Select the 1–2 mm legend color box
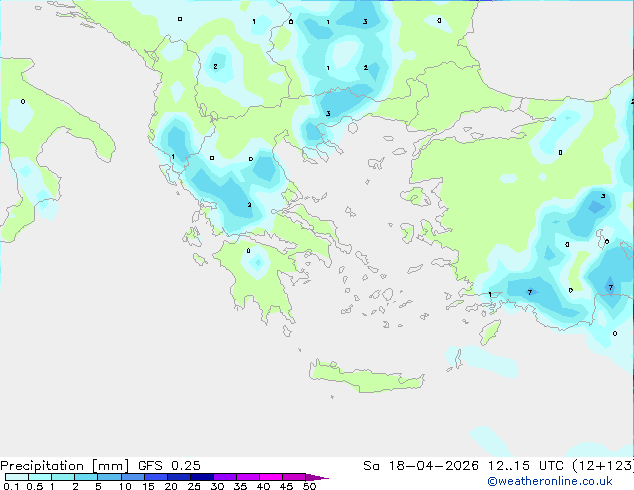634x490 pixels. tap(63, 477)
